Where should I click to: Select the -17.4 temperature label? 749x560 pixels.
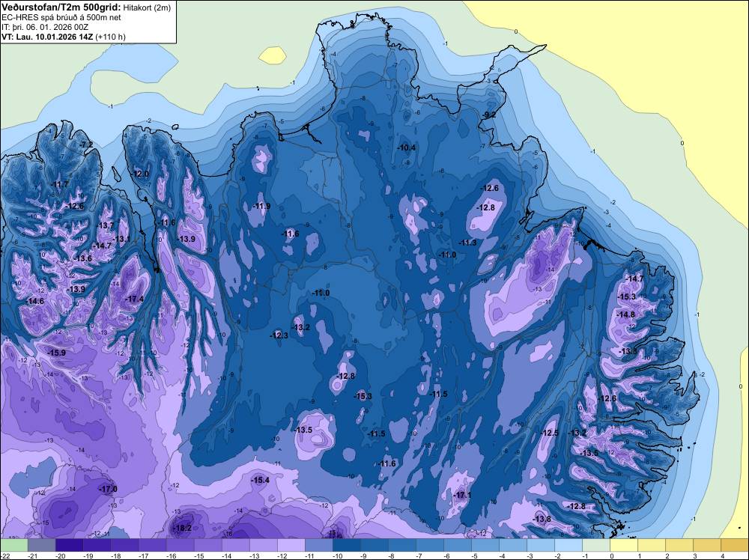pyautogui.click(x=134, y=299)
